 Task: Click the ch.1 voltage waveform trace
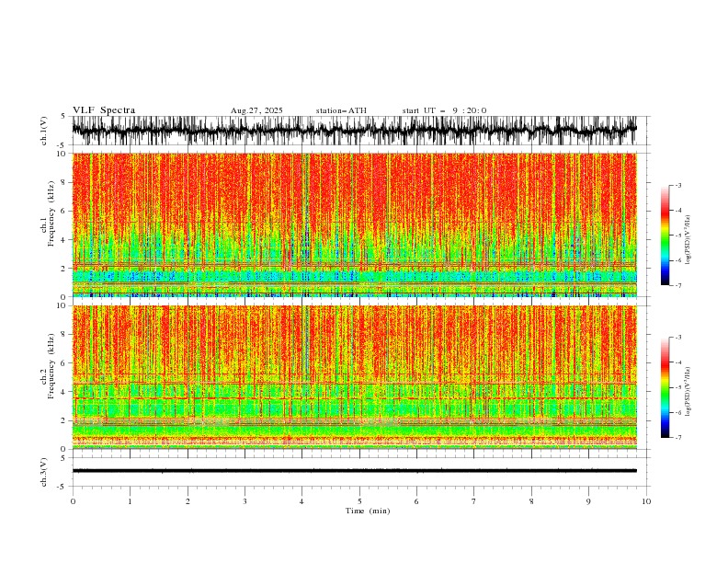coord(354,131)
